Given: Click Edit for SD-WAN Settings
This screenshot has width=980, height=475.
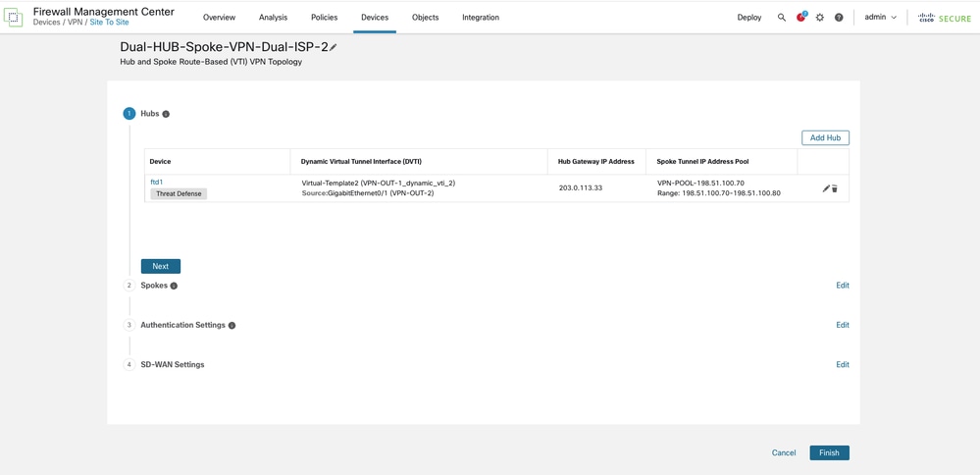Looking at the screenshot, I should [843, 364].
